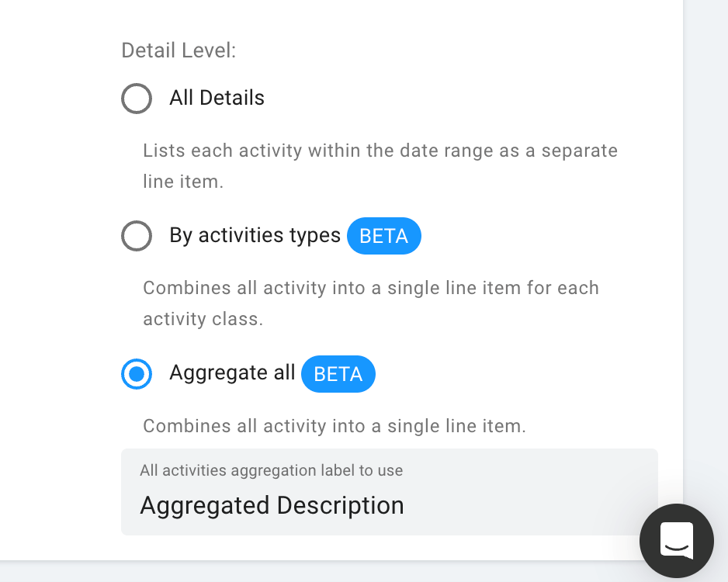Click "Combines all activity into a single line item." text

coord(335,425)
